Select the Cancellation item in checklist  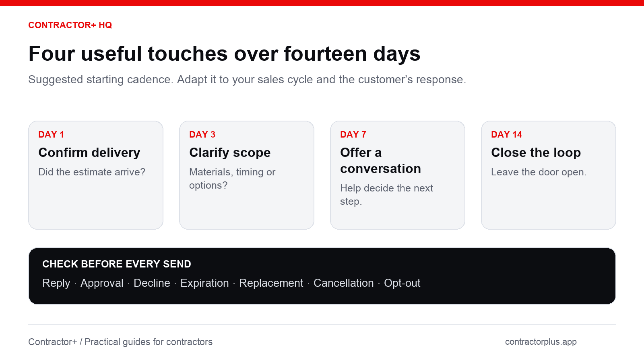pyautogui.click(x=344, y=283)
